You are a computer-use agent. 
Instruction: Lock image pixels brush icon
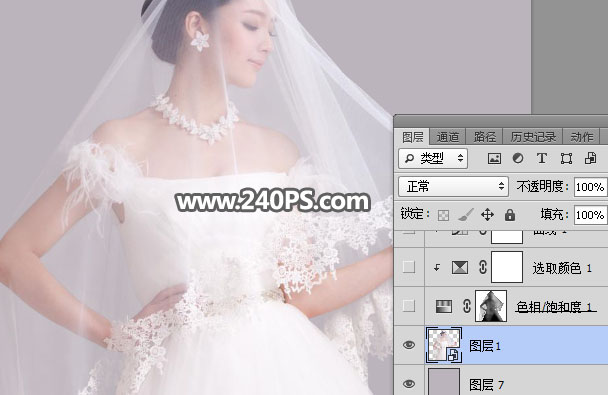point(466,215)
